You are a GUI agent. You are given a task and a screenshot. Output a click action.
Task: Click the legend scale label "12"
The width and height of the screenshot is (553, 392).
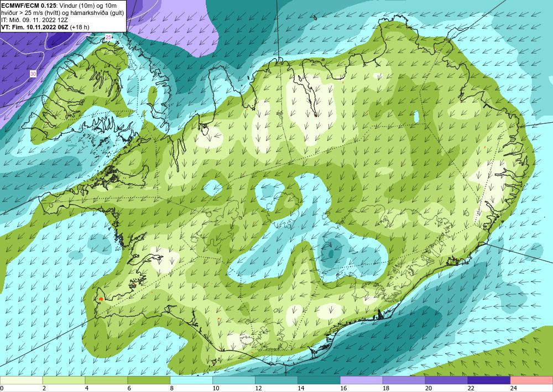click(x=258, y=388)
